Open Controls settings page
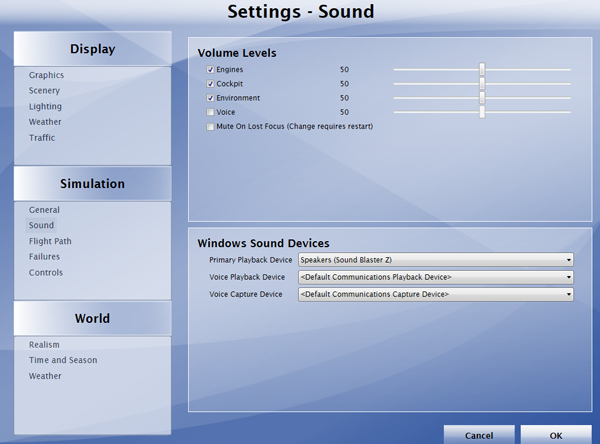The image size is (600, 444). tap(46, 273)
